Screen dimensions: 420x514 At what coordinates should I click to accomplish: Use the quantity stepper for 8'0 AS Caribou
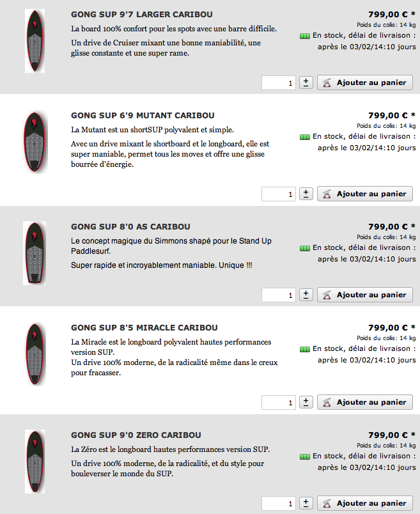[x=306, y=295]
